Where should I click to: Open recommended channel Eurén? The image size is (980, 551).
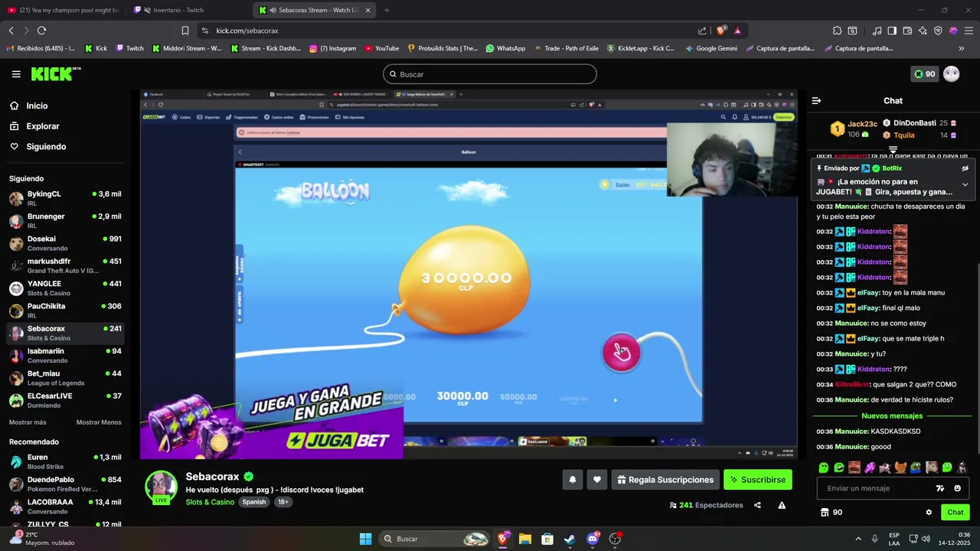65,461
